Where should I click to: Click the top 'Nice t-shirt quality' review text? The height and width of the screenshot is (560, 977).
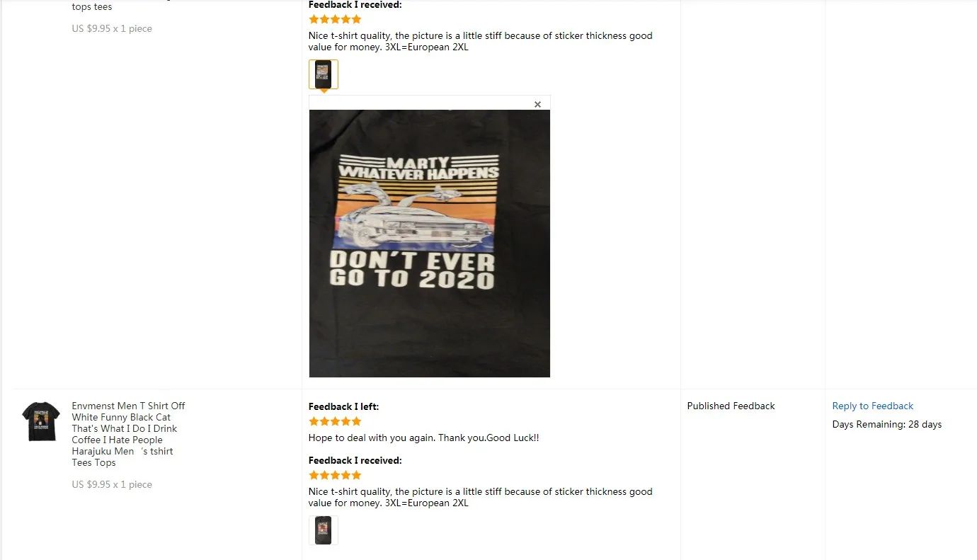[x=481, y=41]
